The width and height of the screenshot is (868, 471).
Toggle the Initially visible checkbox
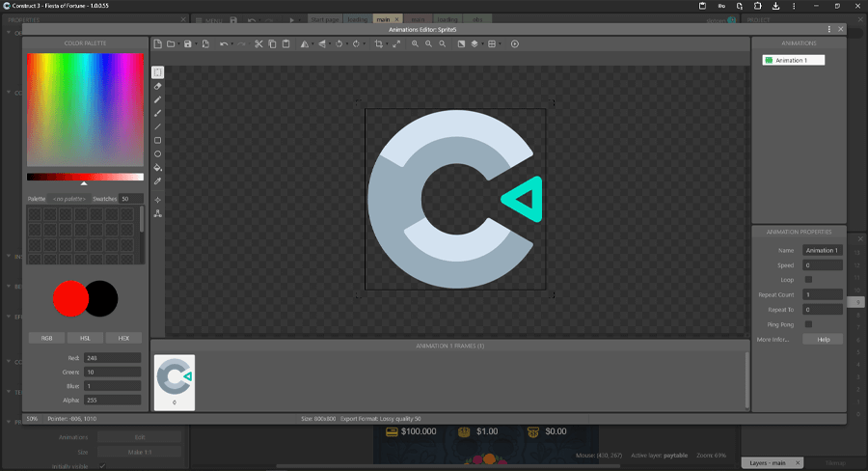tap(102, 466)
